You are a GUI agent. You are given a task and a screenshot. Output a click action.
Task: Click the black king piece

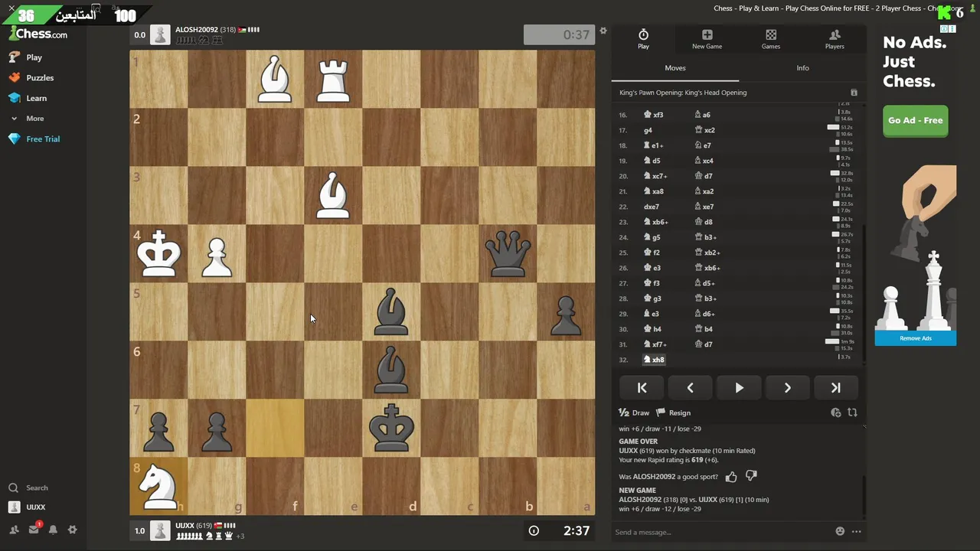click(x=391, y=428)
